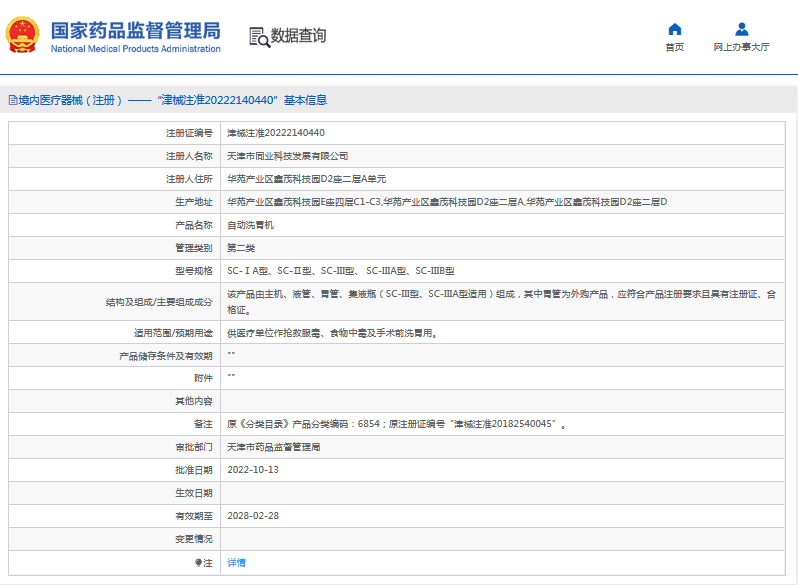Click the 注册人名称 row label
The height and width of the screenshot is (585, 798).
[x=189, y=156]
